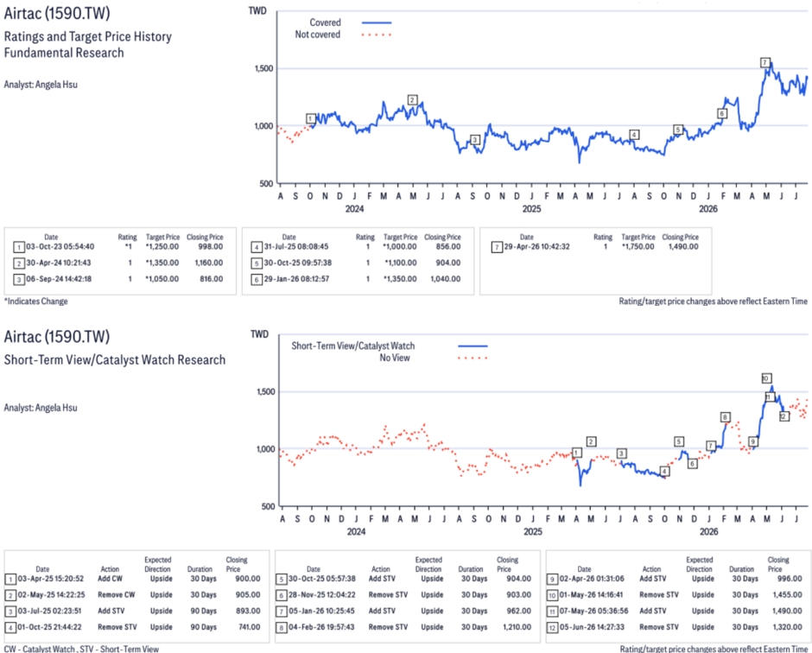Select the date '30-Oct-25 05:57:38'
Image resolution: width=812 pixels, height=653 pixels.
pos(322,579)
